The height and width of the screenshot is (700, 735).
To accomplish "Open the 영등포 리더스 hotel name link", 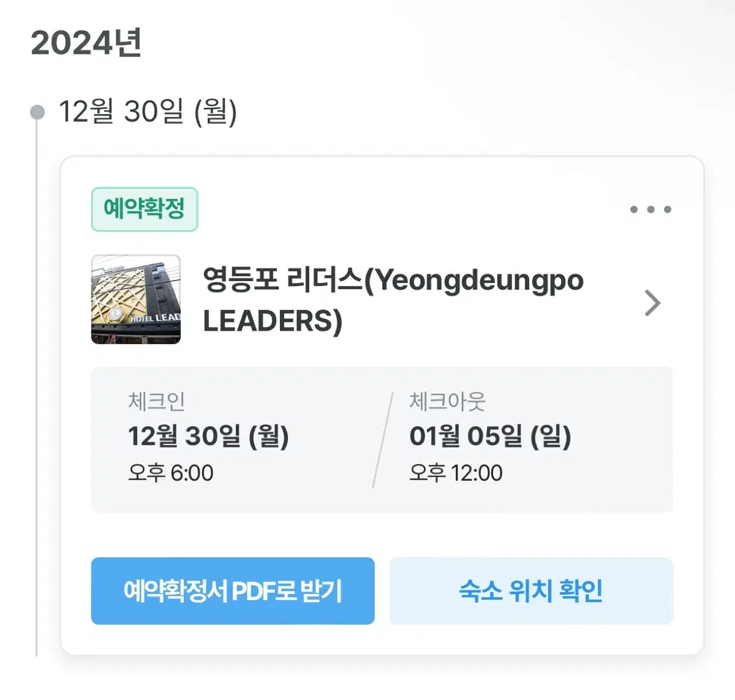I will coord(393,301).
